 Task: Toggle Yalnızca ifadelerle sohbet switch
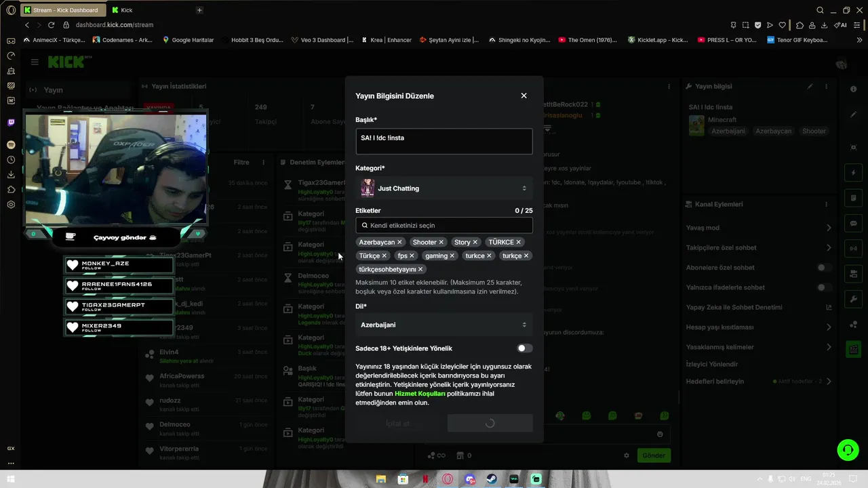tap(824, 287)
